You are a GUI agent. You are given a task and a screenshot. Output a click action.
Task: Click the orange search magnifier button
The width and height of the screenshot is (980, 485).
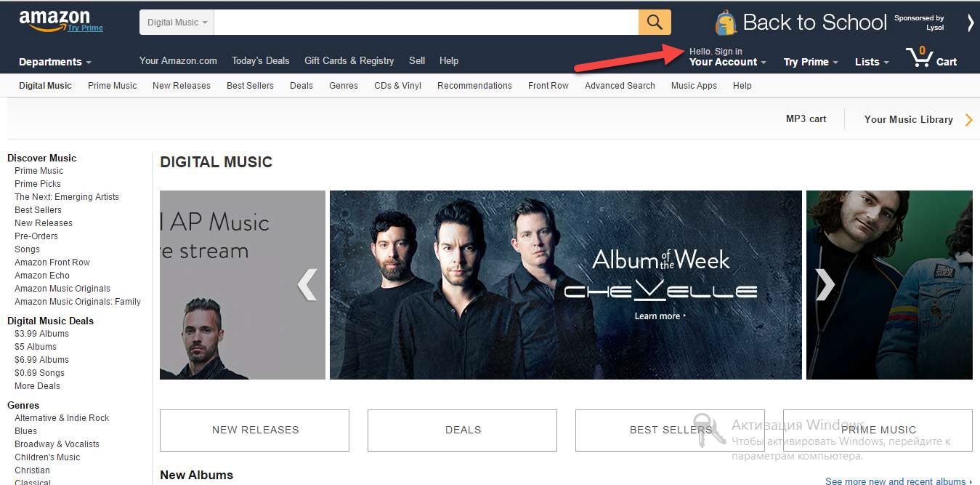pos(655,22)
